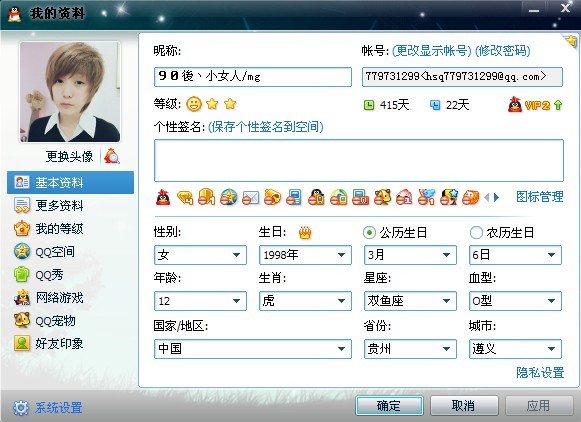Screen dimensions: 581x422
Task: Click the green VIP upgrade arrow
Action: point(558,105)
